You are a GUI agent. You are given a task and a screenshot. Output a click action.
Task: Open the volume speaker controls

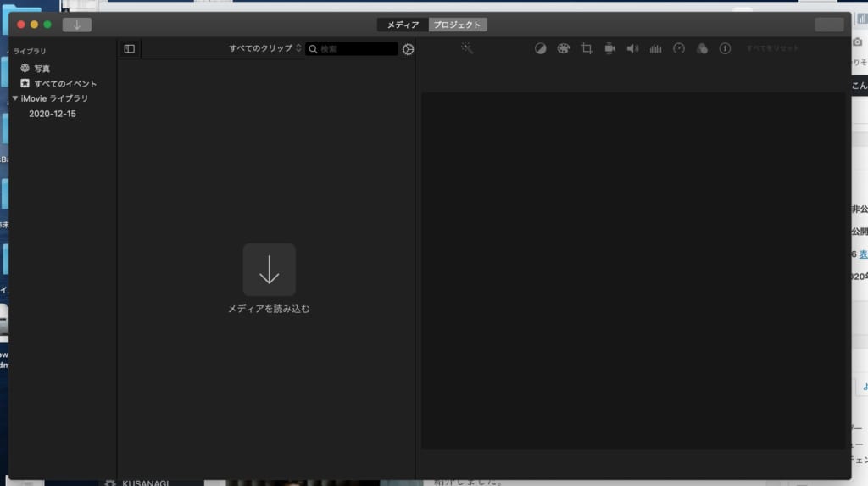632,48
